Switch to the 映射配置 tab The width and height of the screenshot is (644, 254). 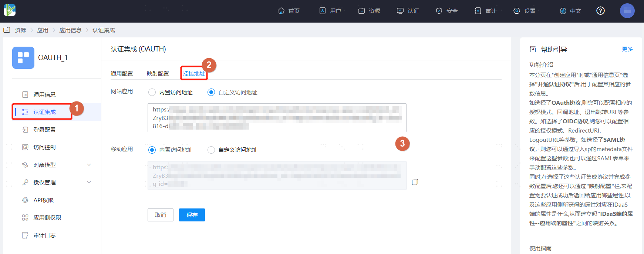(158, 74)
